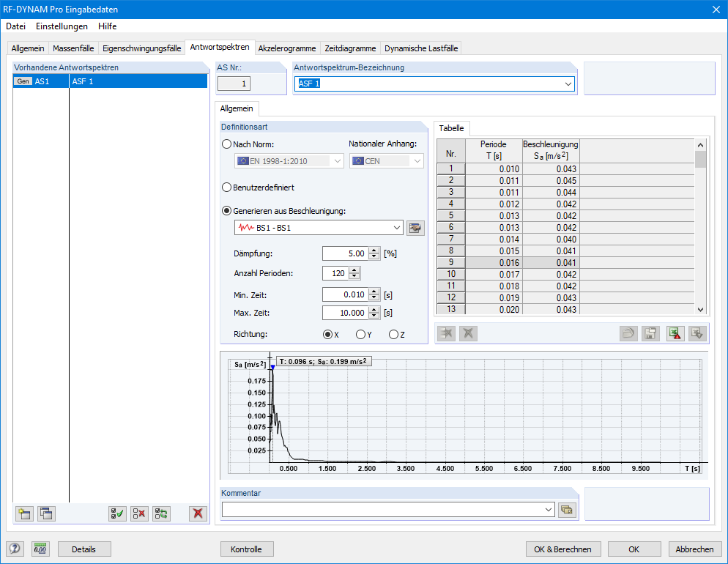Click acceleration cell 0.045 in row 2
The width and height of the screenshot is (728, 564).
[x=551, y=181]
